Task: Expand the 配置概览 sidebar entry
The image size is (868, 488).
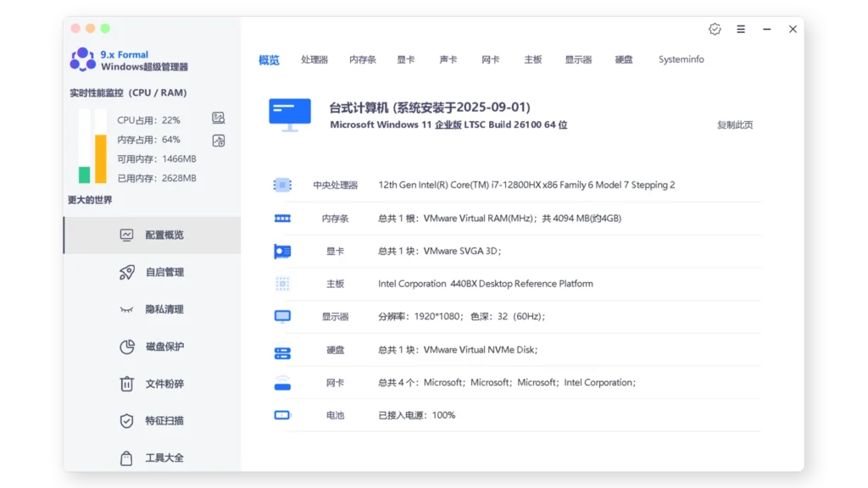Action: click(x=127, y=235)
